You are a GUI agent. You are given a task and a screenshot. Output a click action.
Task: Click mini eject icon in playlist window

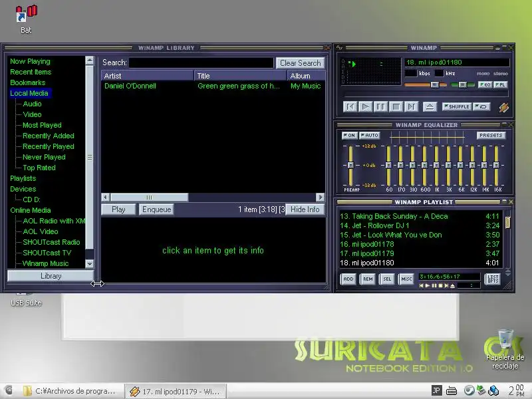(x=452, y=286)
